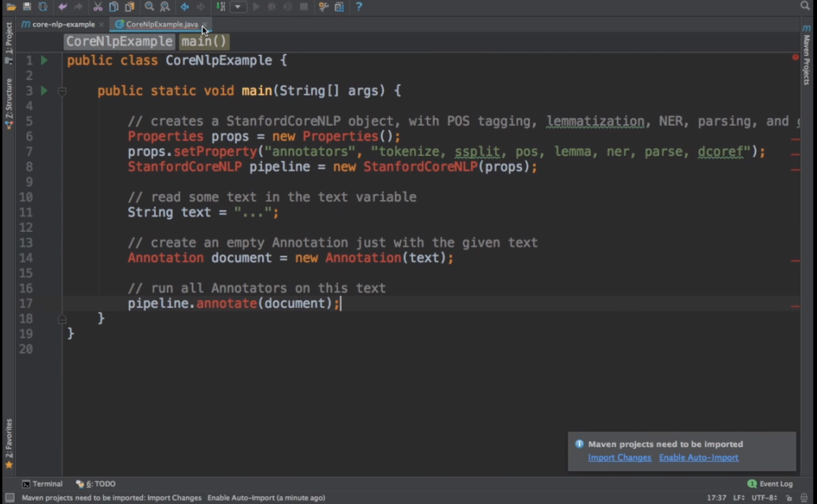The image size is (817, 504).
Task: Click the annotate method call on line 17
Action: click(227, 303)
